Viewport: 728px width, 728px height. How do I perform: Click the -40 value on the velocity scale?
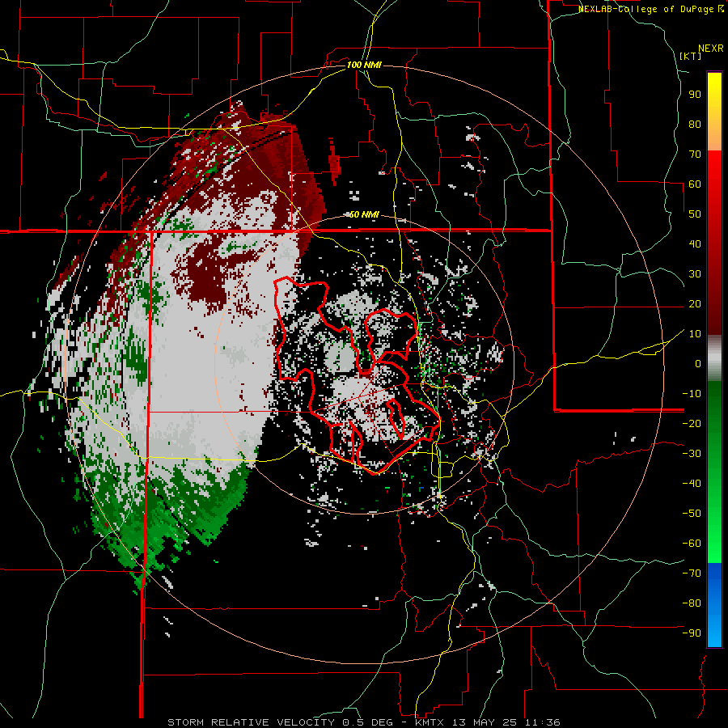click(692, 484)
